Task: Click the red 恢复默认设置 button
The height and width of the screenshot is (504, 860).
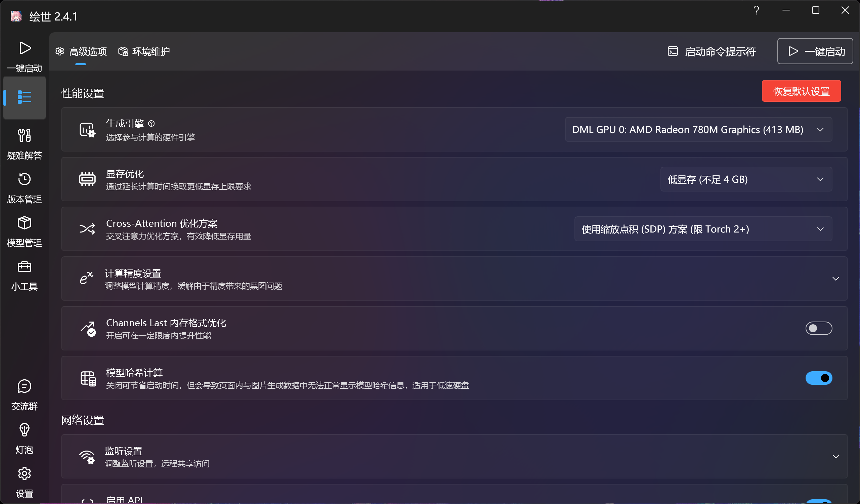Action: tap(801, 91)
